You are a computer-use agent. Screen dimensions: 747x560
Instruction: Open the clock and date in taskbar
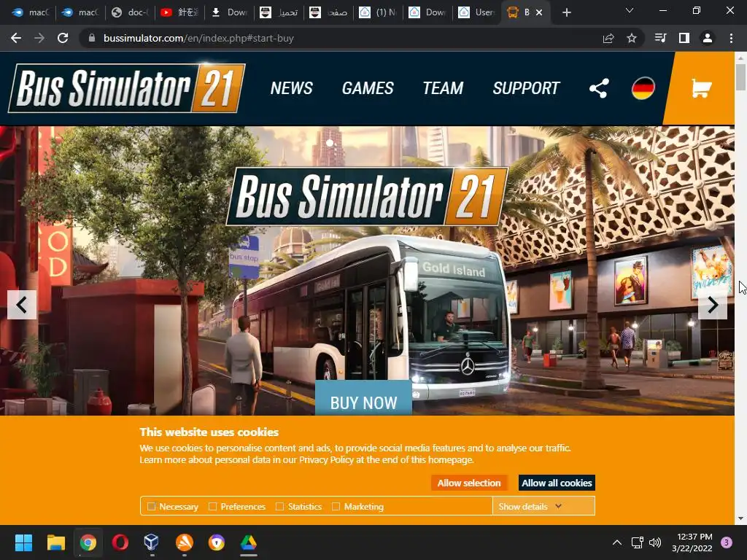click(692, 542)
